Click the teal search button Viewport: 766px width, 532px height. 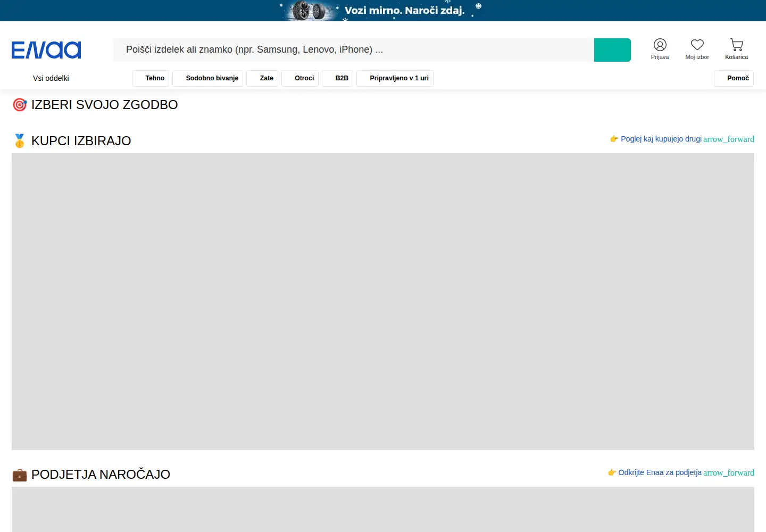coord(612,50)
